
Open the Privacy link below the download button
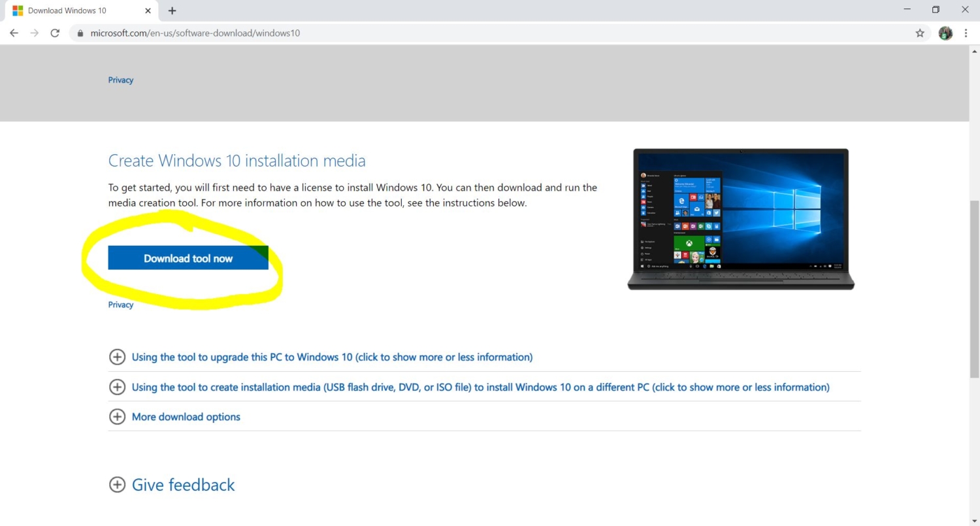pos(120,304)
